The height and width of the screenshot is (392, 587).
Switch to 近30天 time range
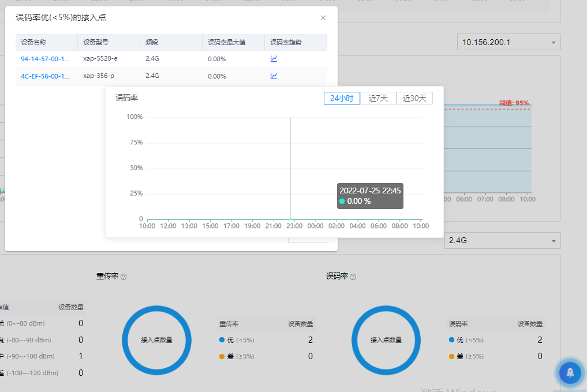point(414,98)
